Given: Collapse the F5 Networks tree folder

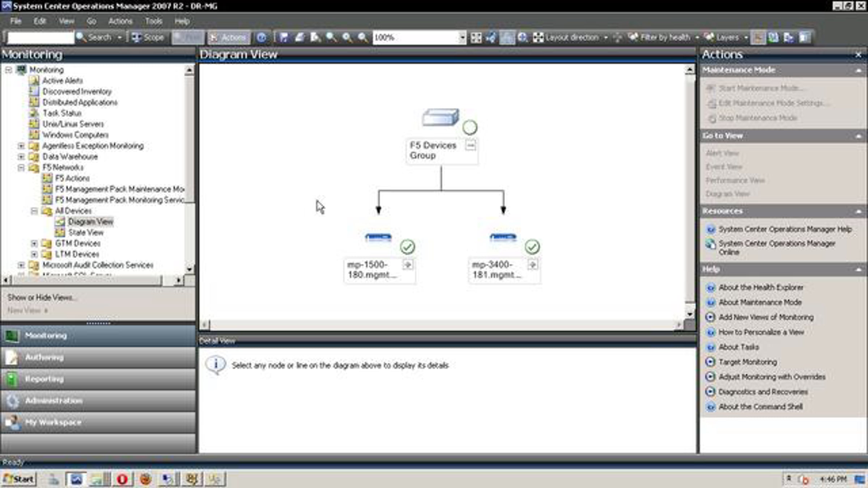Looking at the screenshot, I should click(x=21, y=168).
